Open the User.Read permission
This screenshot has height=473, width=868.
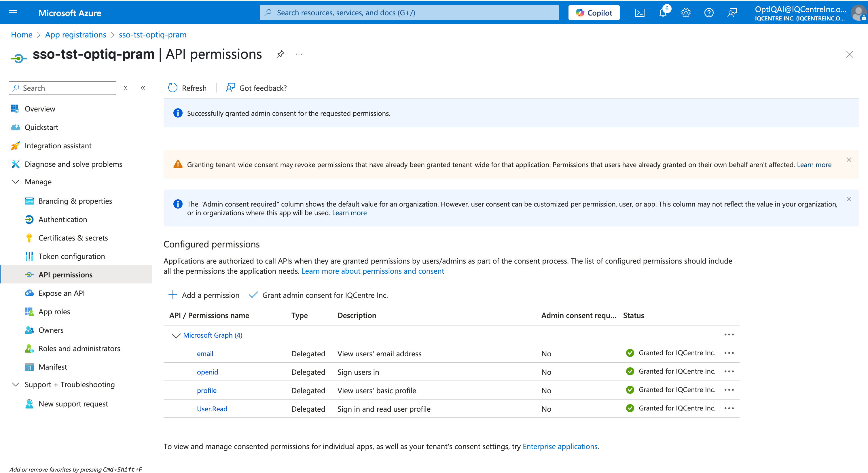click(x=212, y=409)
